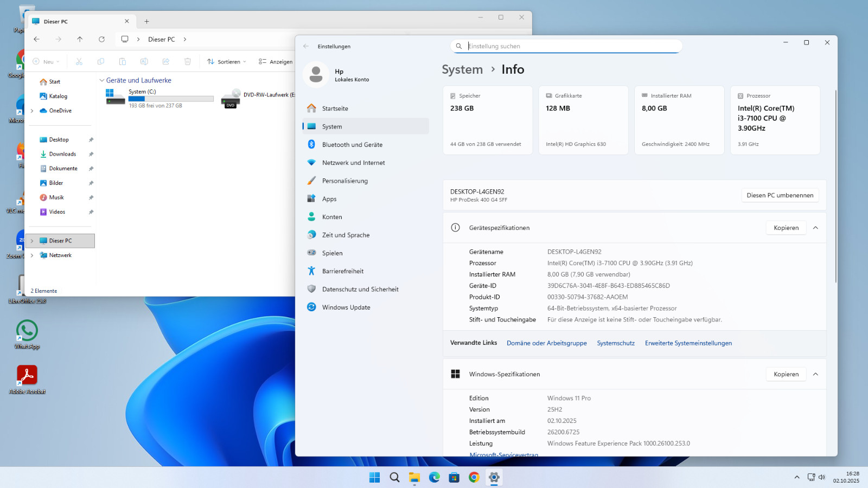Open Microsoft Edge from taskbar

435,477
